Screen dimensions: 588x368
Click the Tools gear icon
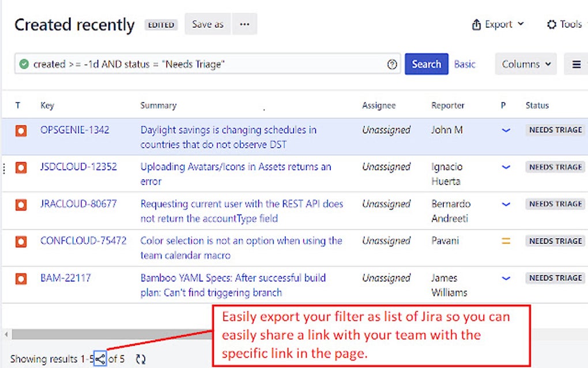click(x=551, y=24)
